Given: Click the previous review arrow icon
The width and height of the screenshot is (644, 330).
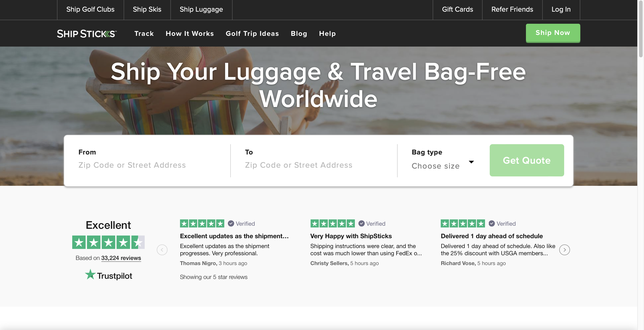Looking at the screenshot, I should click(x=162, y=250).
